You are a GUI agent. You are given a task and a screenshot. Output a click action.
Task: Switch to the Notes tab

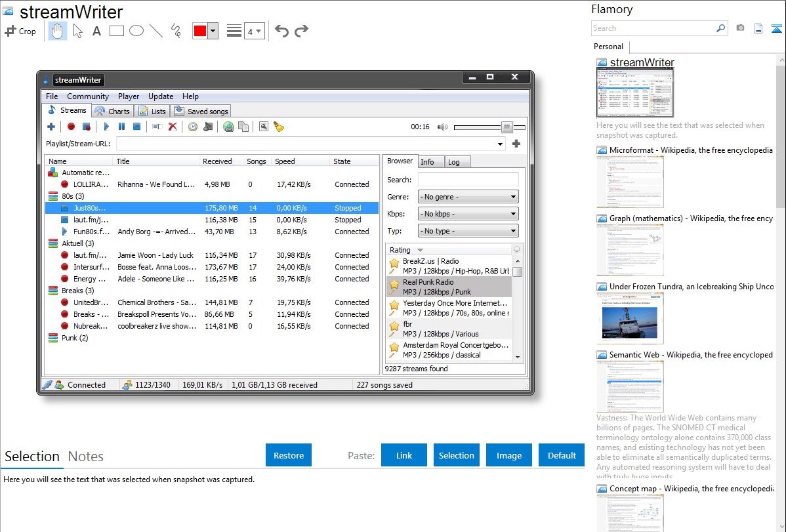pyautogui.click(x=86, y=457)
